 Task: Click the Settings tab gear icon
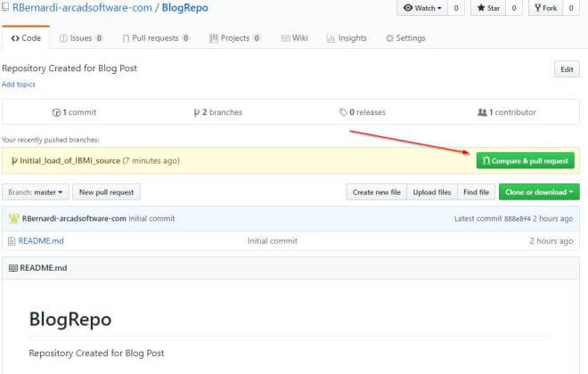(x=389, y=38)
